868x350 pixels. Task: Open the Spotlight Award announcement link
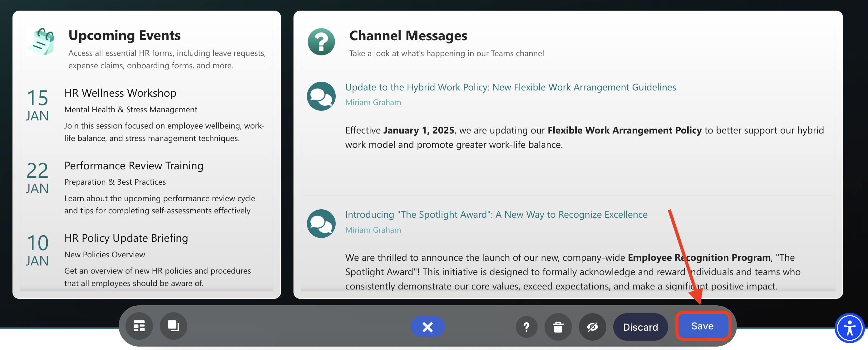click(496, 214)
